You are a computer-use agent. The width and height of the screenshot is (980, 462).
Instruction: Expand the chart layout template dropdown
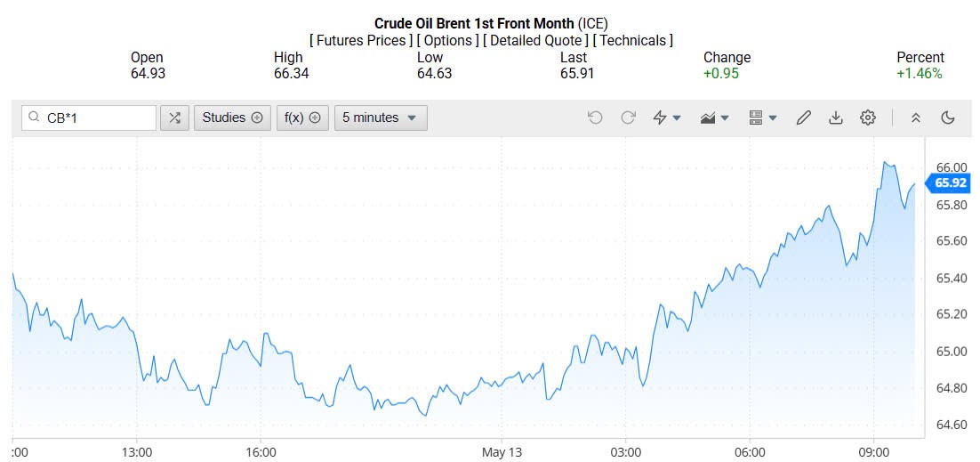763,118
